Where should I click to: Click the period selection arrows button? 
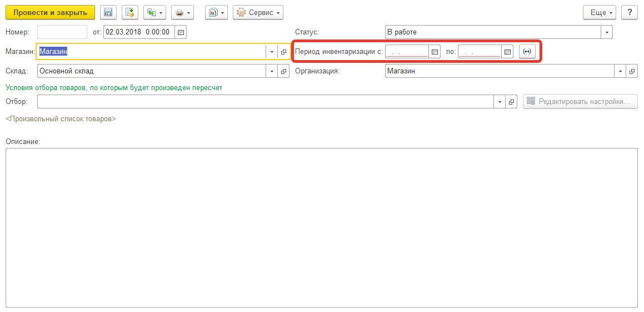click(527, 52)
